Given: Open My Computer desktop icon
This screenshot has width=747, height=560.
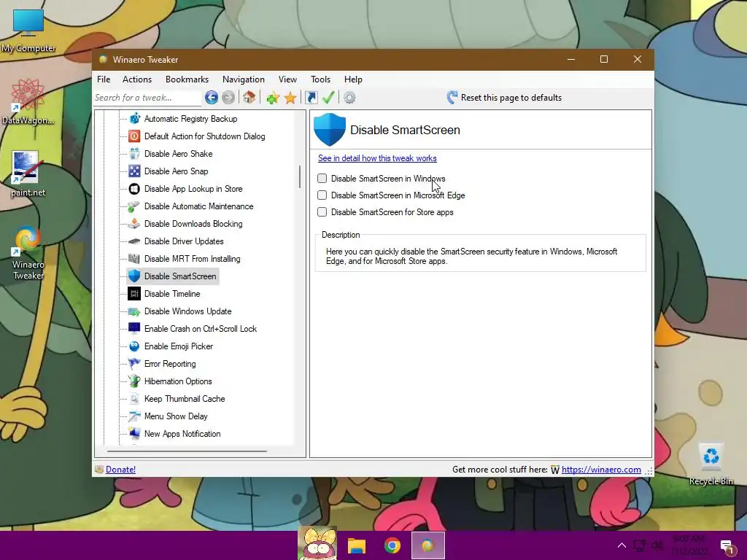Looking at the screenshot, I should coord(28,31).
